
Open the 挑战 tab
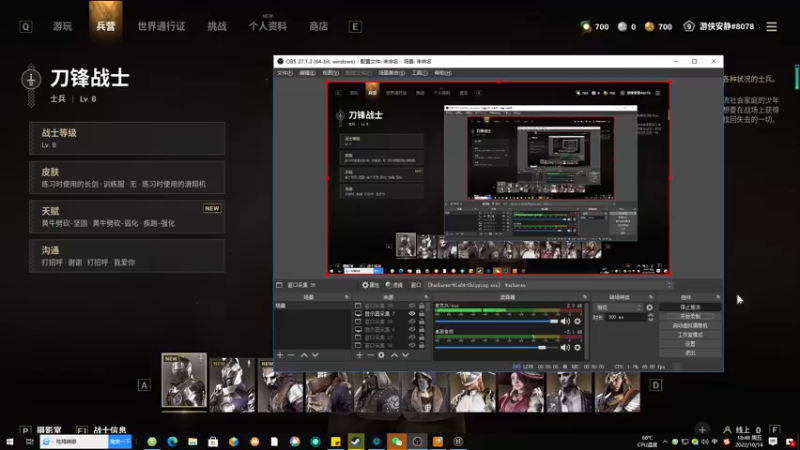click(x=217, y=27)
